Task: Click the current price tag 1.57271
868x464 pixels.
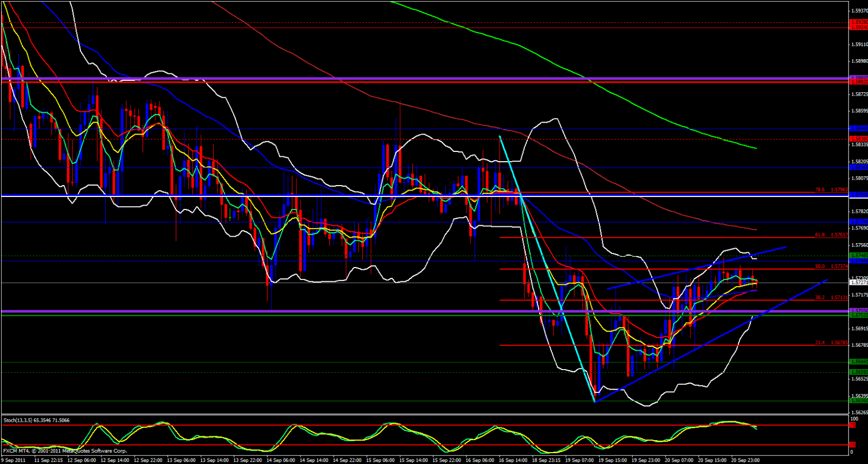Action: coord(859,282)
